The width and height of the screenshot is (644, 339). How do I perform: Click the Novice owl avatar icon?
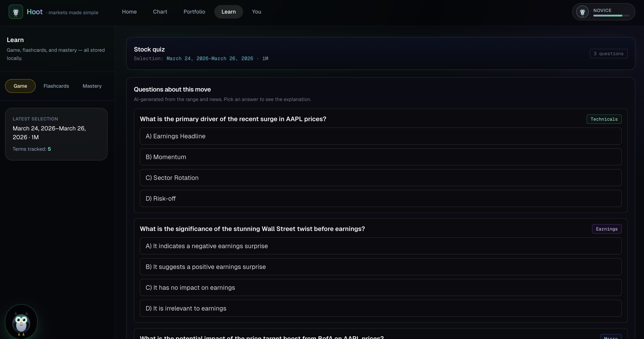tap(582, 12)
